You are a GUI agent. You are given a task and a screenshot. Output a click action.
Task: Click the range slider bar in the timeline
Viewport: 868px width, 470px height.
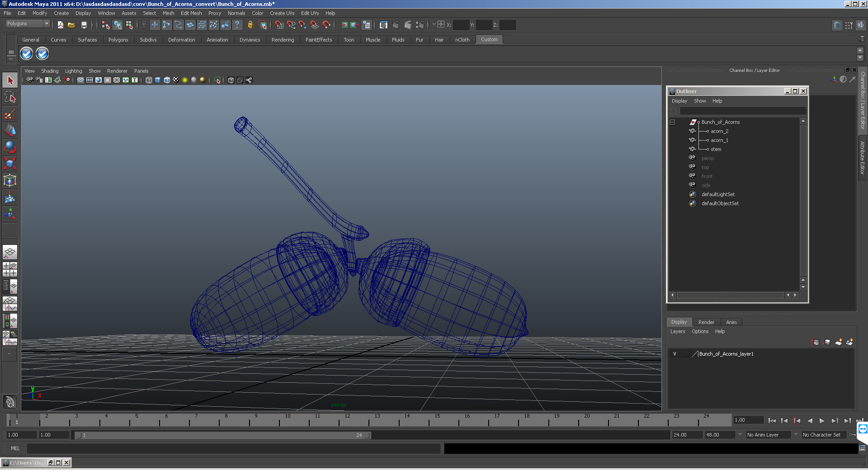click(x=222, y=435)
